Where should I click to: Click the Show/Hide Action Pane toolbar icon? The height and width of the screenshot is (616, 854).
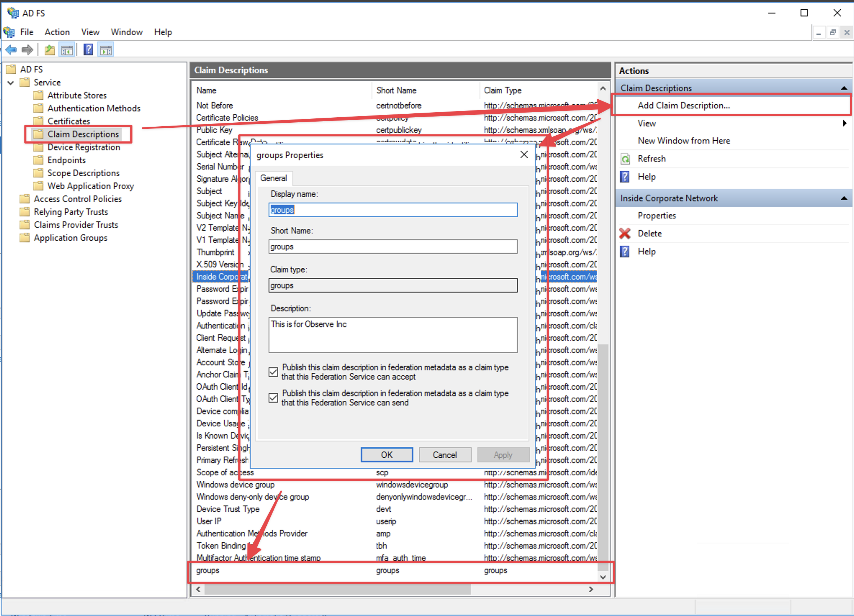tap(106, 50)
